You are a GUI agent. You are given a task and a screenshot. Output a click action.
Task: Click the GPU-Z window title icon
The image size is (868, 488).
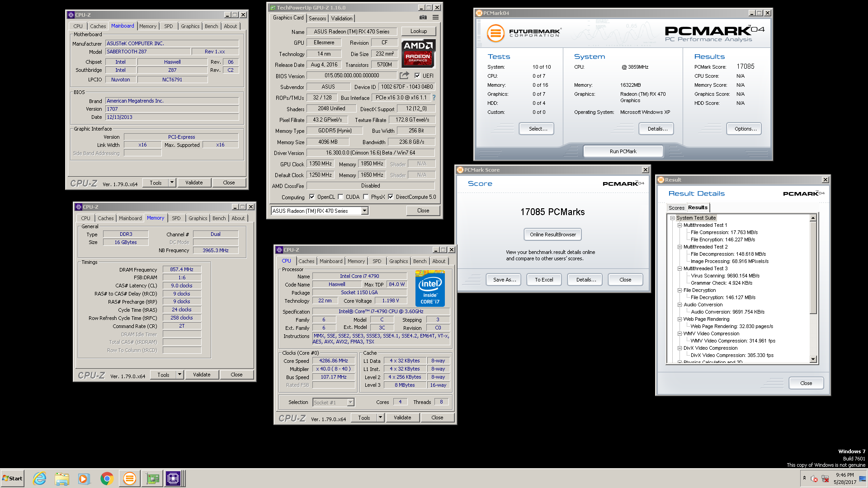[x=272, y=8]
